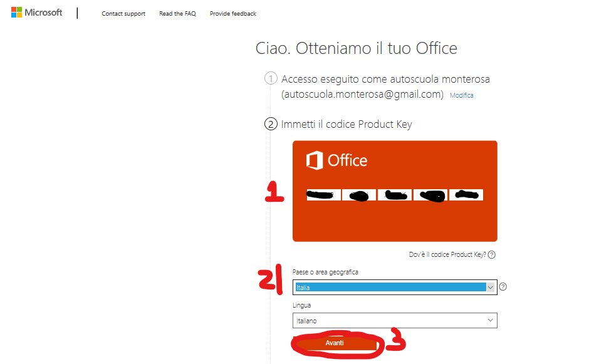The width and height of the screenshot is (589, 364).
Task: Expand the Paese o area geografica dropdown
Action: pyautogui.click(x=395, y=287)
